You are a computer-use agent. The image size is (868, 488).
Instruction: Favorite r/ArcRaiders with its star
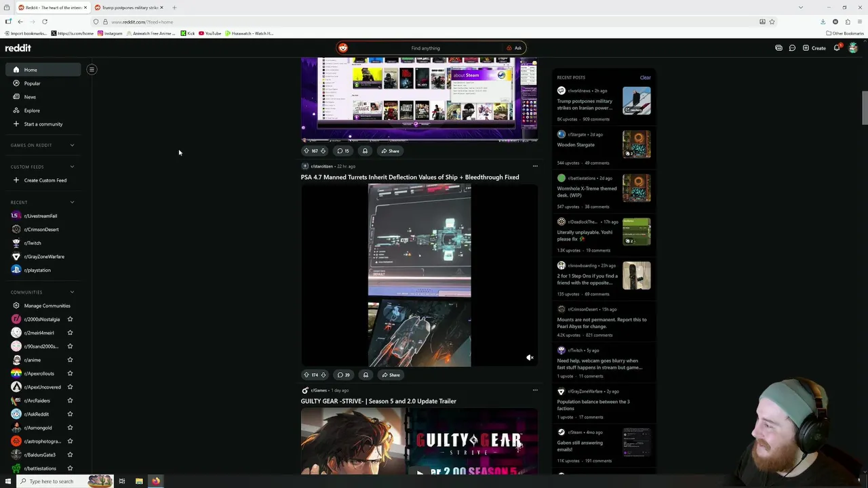coord(70,401)
